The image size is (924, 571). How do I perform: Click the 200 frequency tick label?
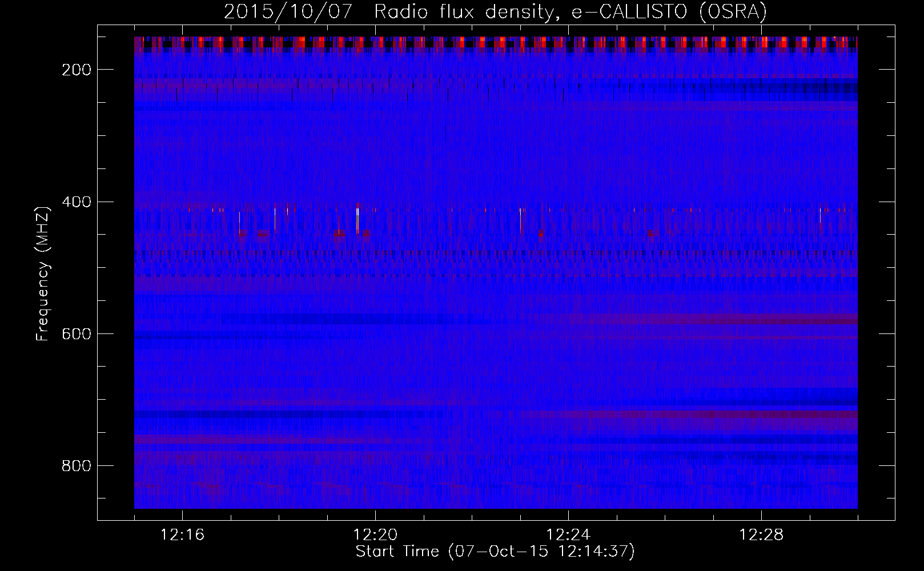coord(75,70)
